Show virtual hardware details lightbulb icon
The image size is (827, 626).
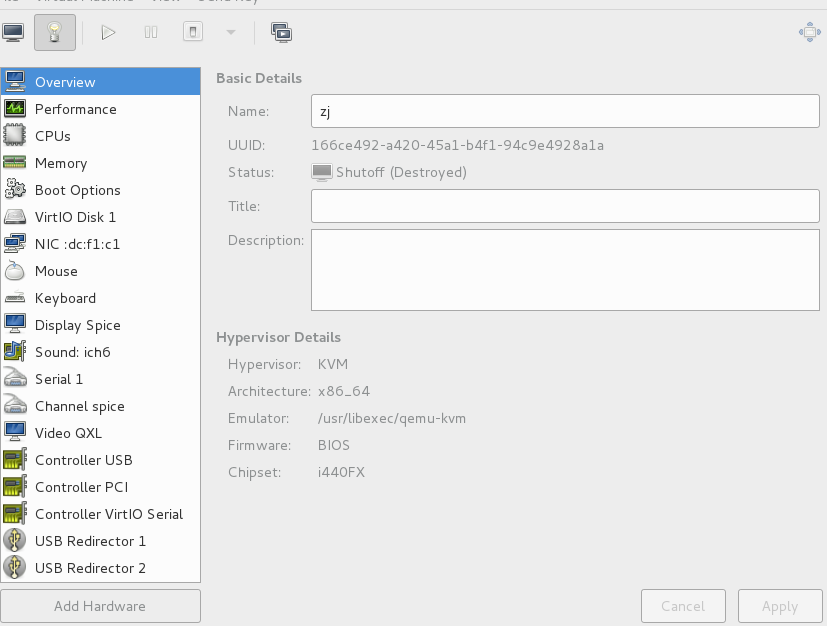(x=55, y=33)
